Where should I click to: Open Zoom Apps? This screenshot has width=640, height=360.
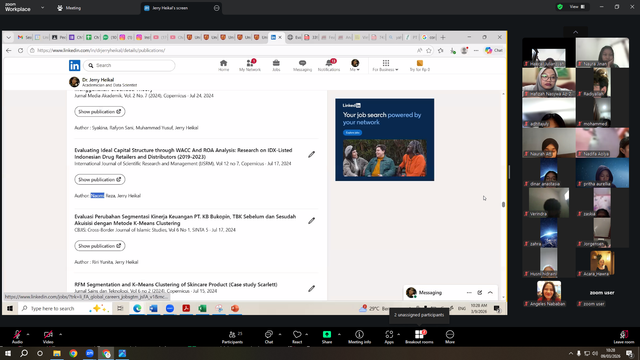coord(389,337)
